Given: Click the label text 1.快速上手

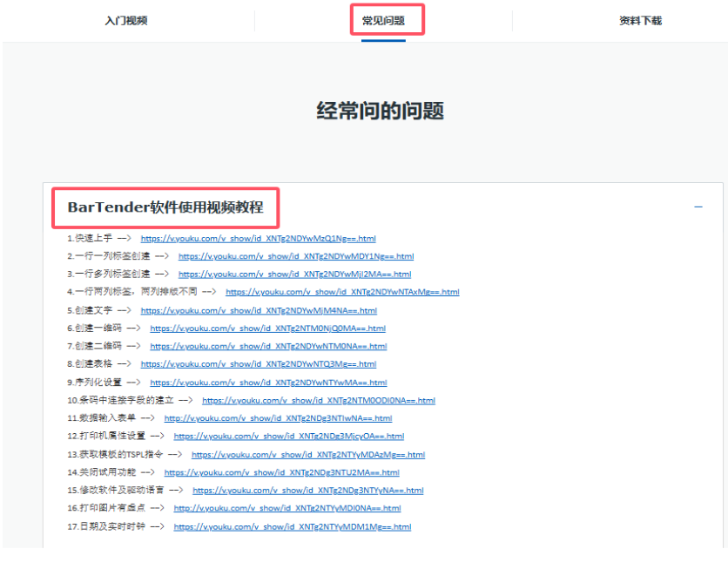Looking at the screenshot, I should coord(90,238).
